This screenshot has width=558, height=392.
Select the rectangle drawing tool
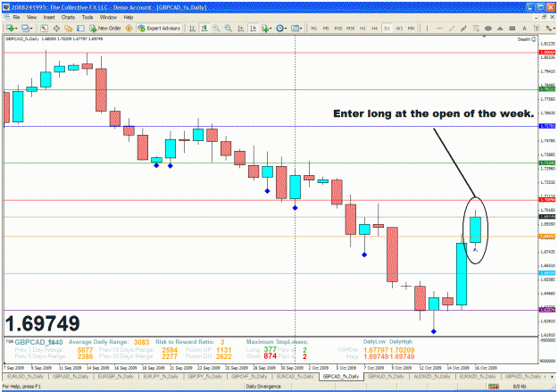pyautogui.click(x=512, y=28)
